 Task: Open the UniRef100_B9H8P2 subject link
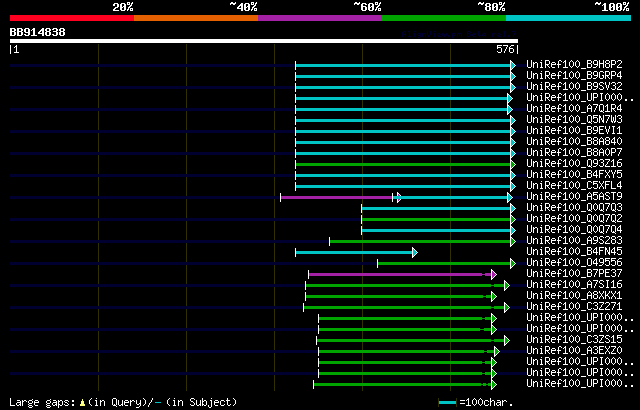pos(574,64)
